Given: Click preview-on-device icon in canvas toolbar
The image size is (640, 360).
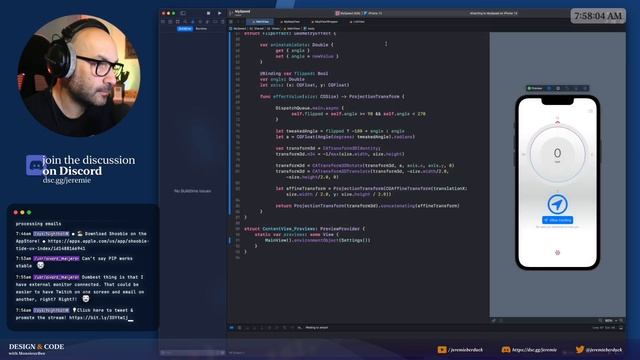Looking at the screenshot, I should point(558,88).
